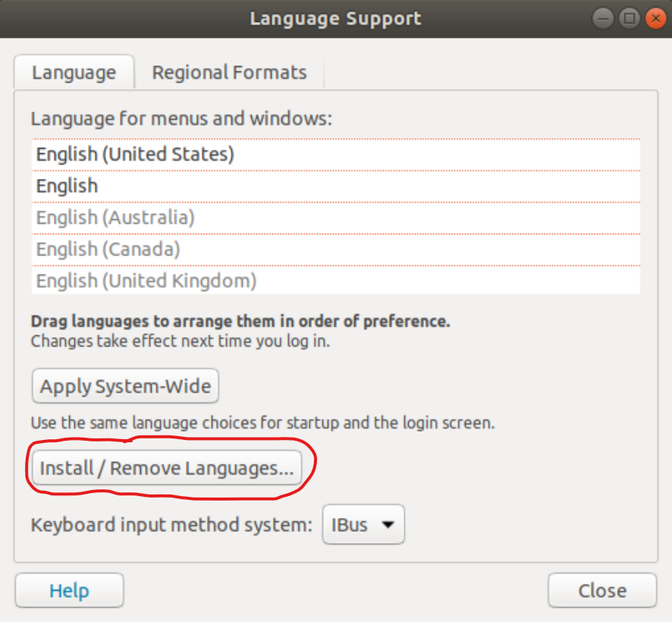Click the Keyboard input method system label
Viewport: 672px width, 622px height.
(171, 525)
